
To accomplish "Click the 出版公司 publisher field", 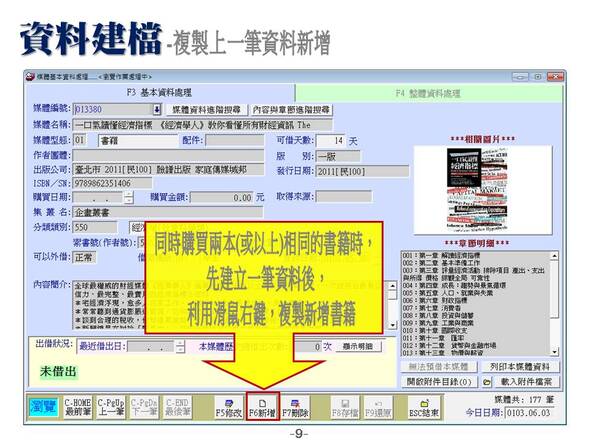I will point(168,170).
